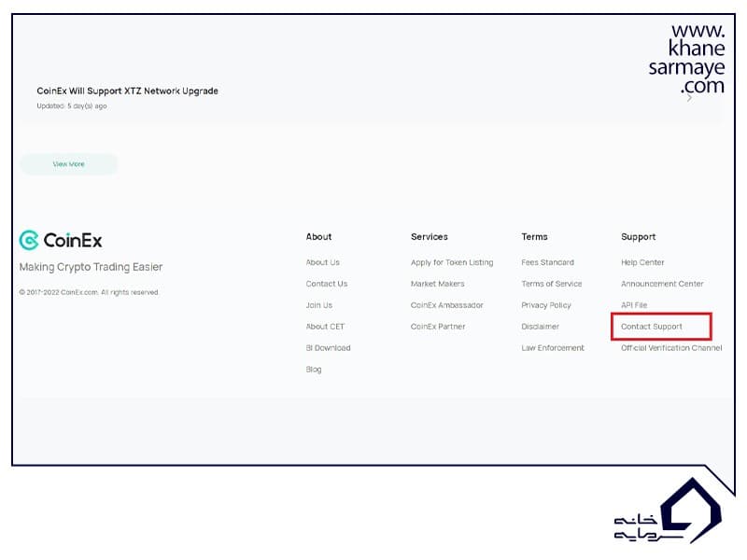Open the Announcement Center link
This screenshot has height=560, width=747.
[662, 284]
